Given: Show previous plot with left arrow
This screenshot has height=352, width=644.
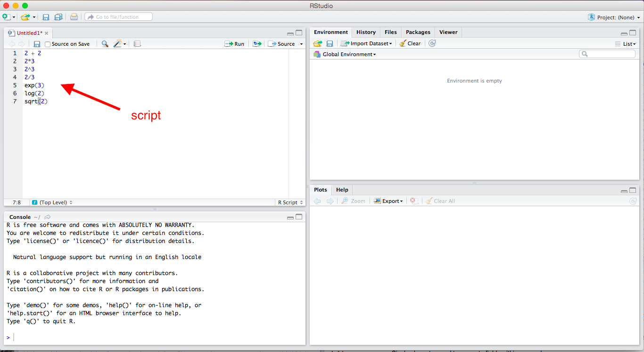Looking at the screenshot, I should [x=317, y=201].
